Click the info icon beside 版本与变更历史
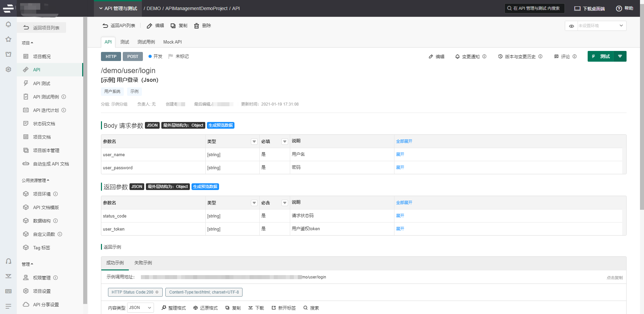644x314 pixels. (540, 57)
